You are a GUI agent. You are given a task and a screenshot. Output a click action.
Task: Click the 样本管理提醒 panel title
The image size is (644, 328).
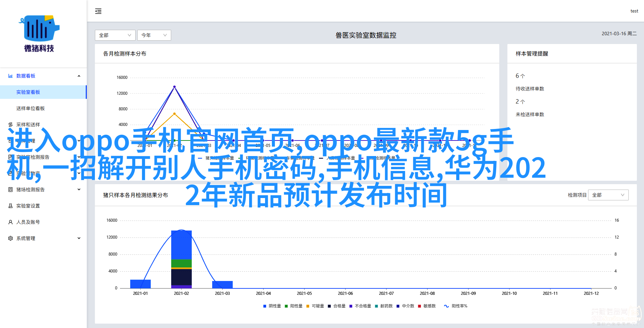pos(532,53)
